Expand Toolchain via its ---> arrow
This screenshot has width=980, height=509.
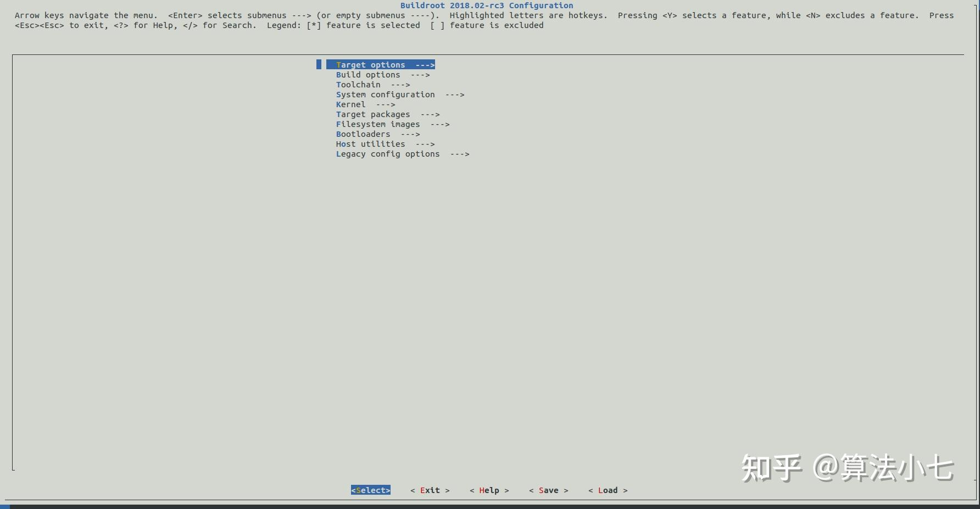click(401, 84)
